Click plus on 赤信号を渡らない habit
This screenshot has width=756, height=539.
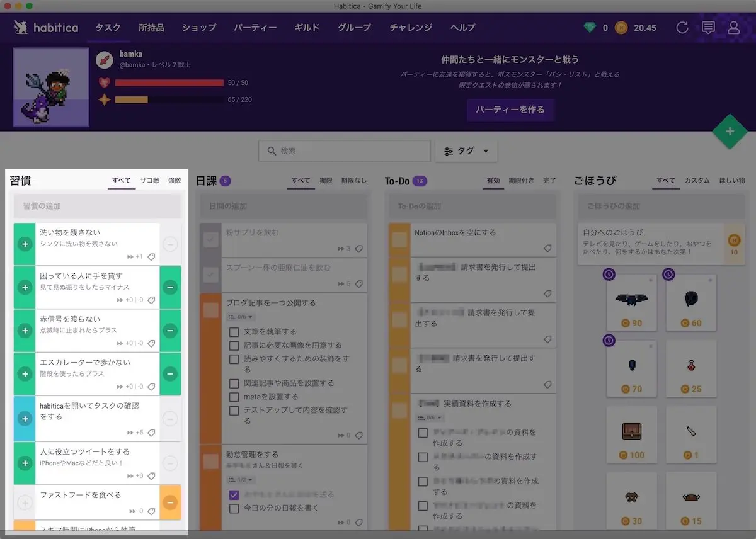pyautogui.click(x=25, y=331)
